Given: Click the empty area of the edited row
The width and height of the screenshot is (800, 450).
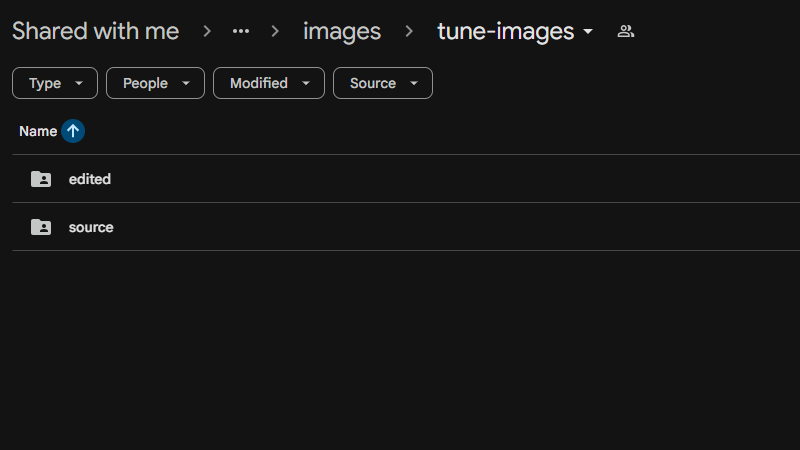Looking at the screenshot, I should (x=450, y=179).
